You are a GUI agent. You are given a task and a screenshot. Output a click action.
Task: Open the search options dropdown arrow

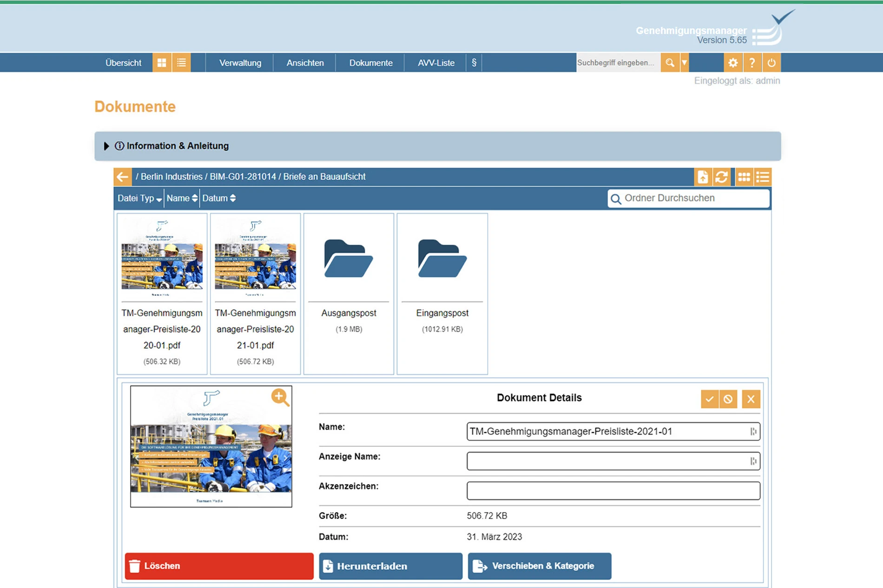coord(685,63)
